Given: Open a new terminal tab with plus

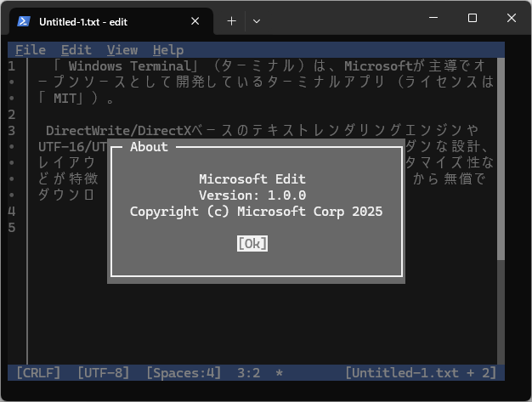Looking at the screenshot, I should coord(231,20).
